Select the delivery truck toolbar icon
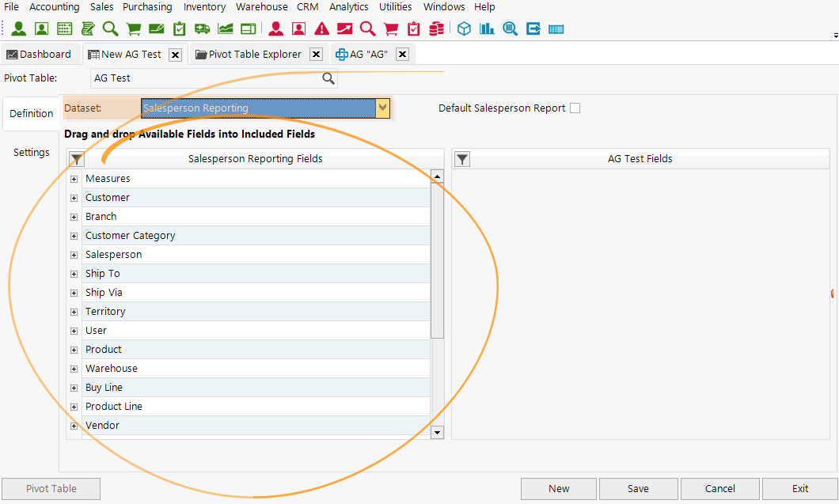 click(202, 28)
